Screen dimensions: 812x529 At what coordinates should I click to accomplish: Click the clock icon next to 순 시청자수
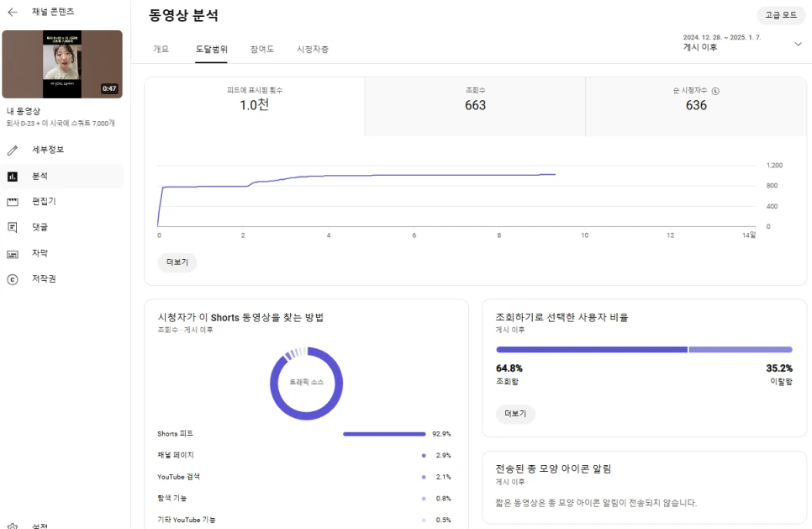pyautogui.click(x=715, y=91)
